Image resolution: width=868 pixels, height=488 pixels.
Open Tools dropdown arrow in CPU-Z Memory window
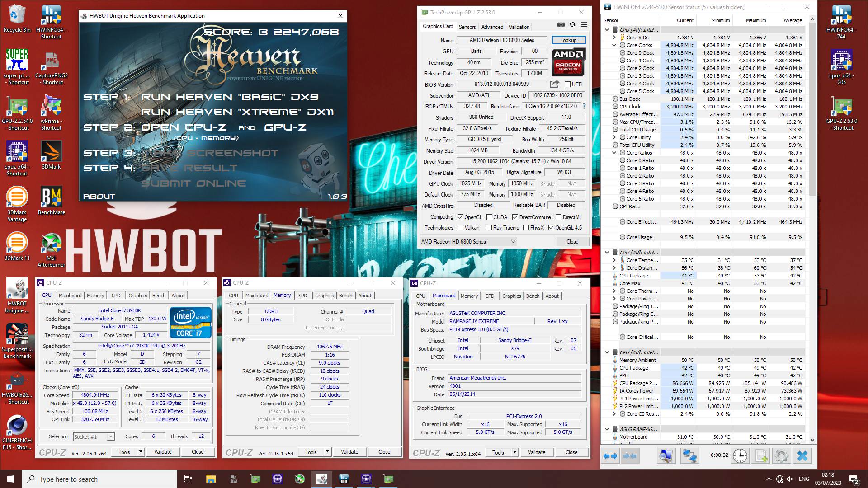coord(327,452)
